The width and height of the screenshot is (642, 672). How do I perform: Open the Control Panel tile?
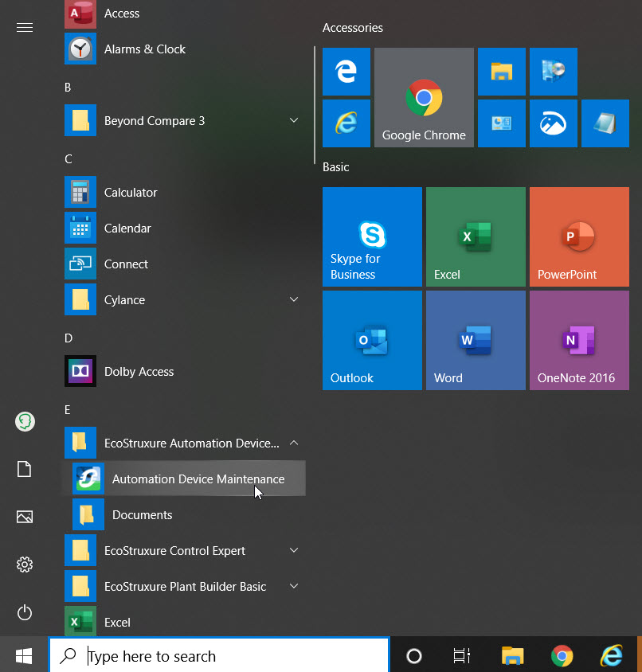tap(501, 123)
